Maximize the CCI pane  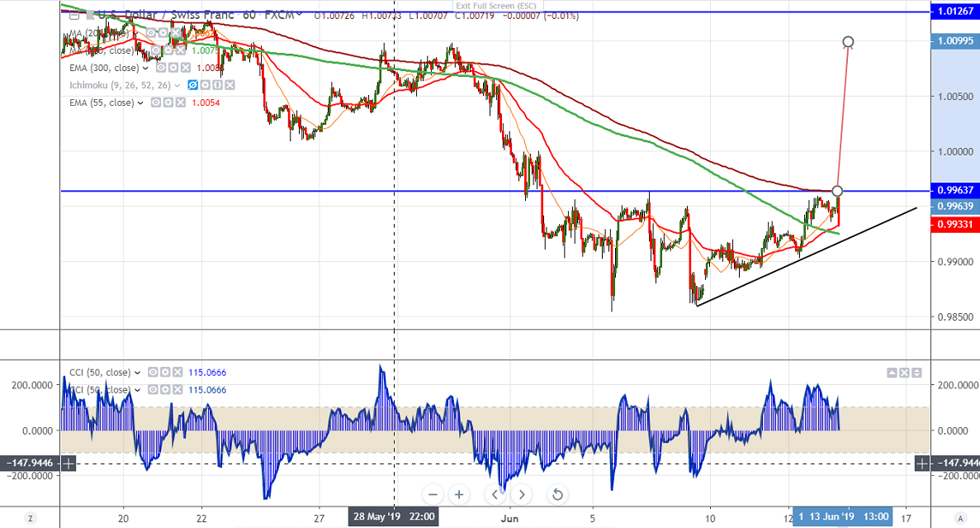[x=916, y=373]
